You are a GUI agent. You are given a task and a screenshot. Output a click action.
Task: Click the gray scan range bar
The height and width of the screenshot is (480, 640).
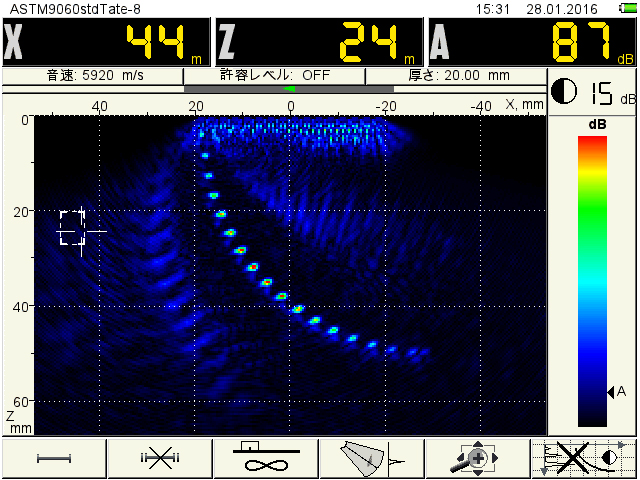pyautogui.click(x=289, y=89)
